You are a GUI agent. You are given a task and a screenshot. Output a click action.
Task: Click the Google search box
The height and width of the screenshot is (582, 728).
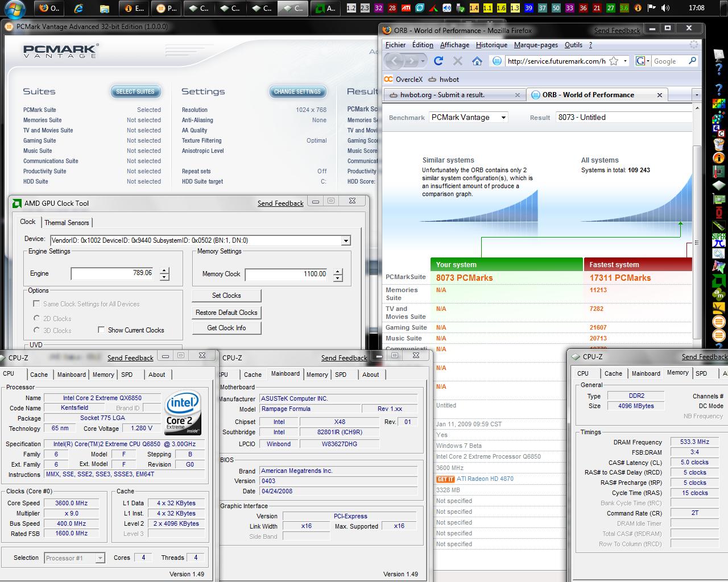pyautogui.click(x=669, y=61)
